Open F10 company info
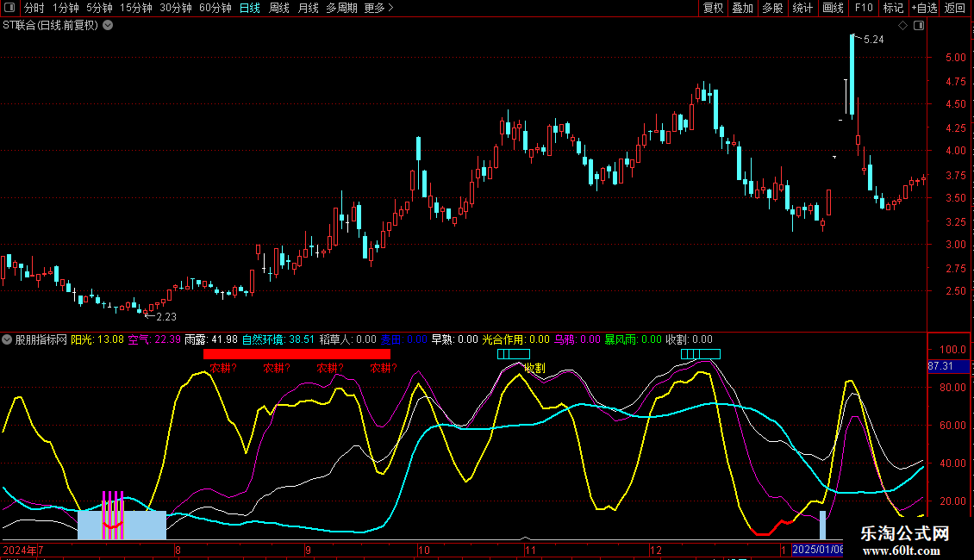Image resolution: width=974 pixels, height=560 pixels. (x=864, y=8)
